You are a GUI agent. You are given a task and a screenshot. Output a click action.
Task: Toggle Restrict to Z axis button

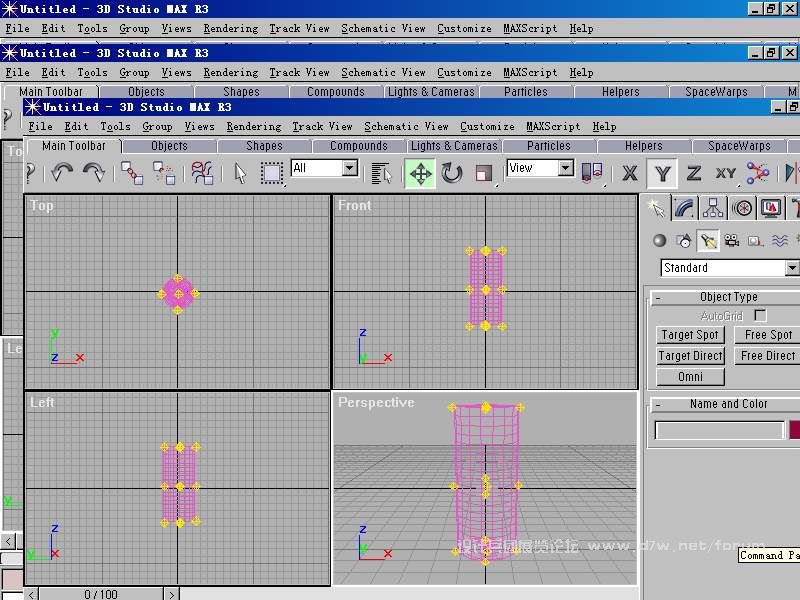(x=694, y=173)
